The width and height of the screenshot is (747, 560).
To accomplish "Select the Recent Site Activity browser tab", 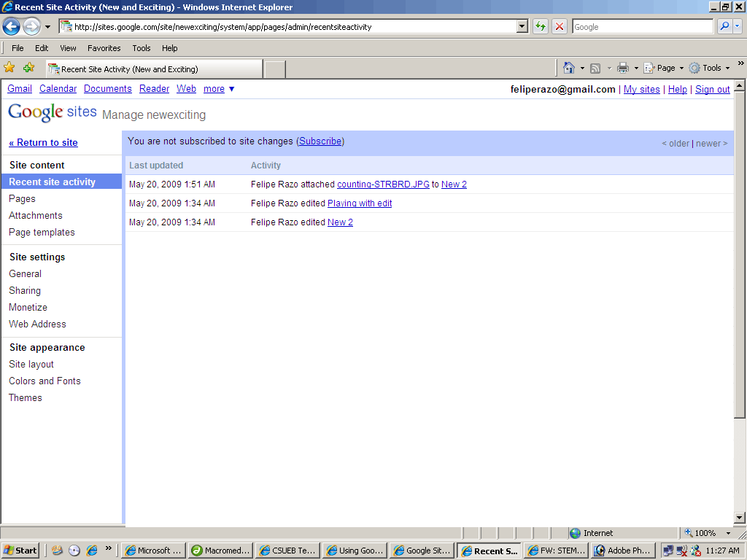I will pyautogui.click(x=154, y=69).
